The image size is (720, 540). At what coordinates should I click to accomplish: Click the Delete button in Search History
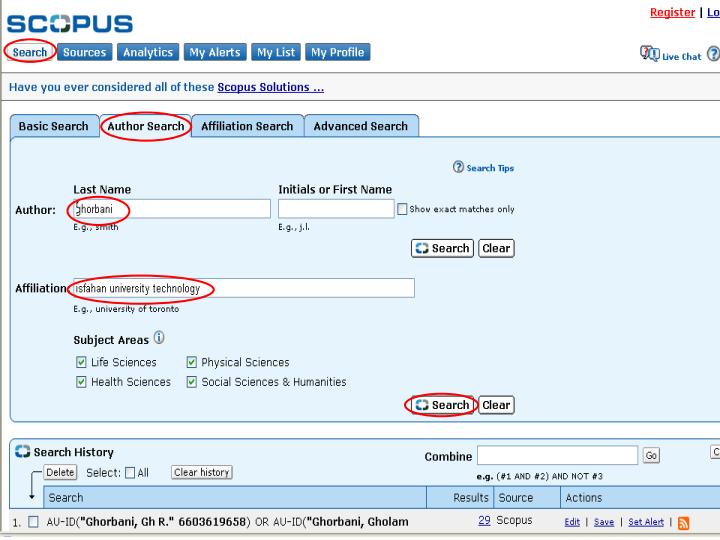coord(60,472)
